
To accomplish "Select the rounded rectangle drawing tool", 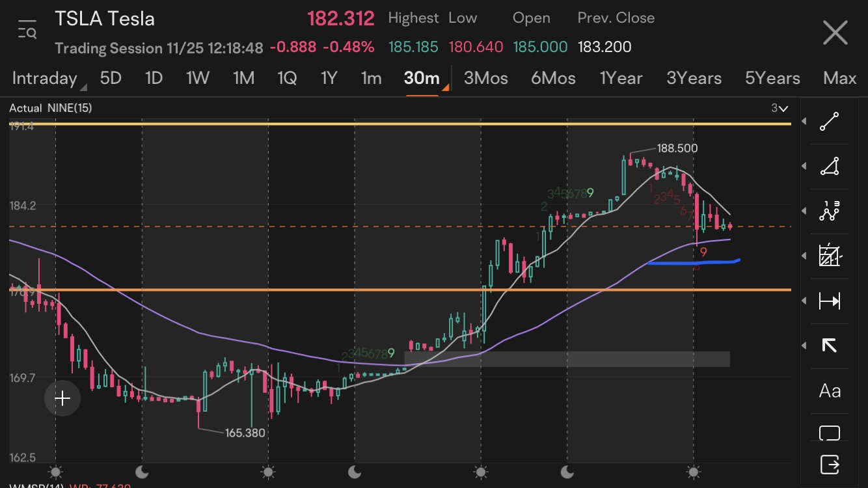I will [x=830, y=433].
